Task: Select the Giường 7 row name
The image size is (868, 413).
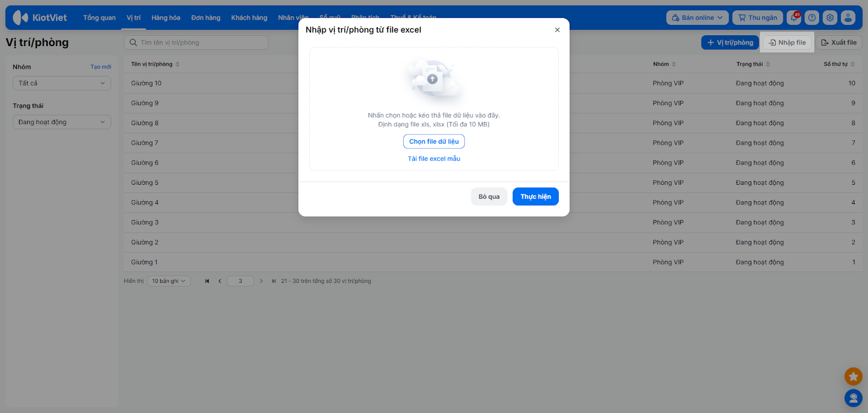Action: 145,143
